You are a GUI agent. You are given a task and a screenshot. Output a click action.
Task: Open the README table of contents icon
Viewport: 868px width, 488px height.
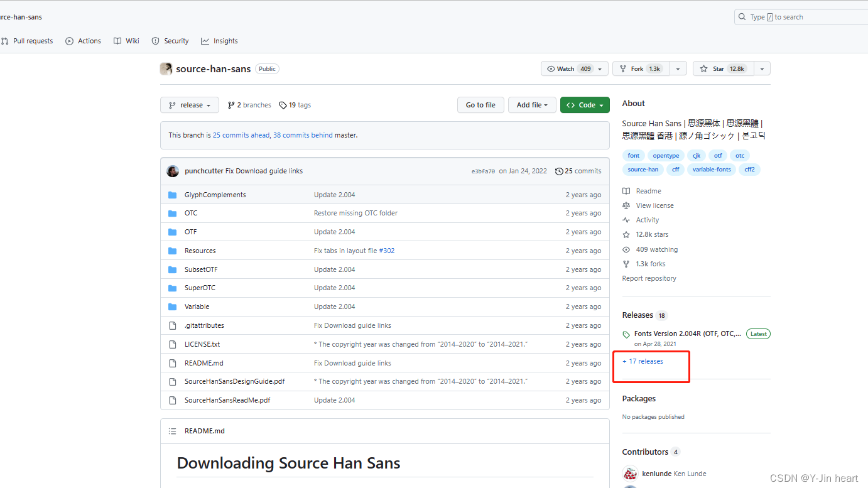point(173,431)
